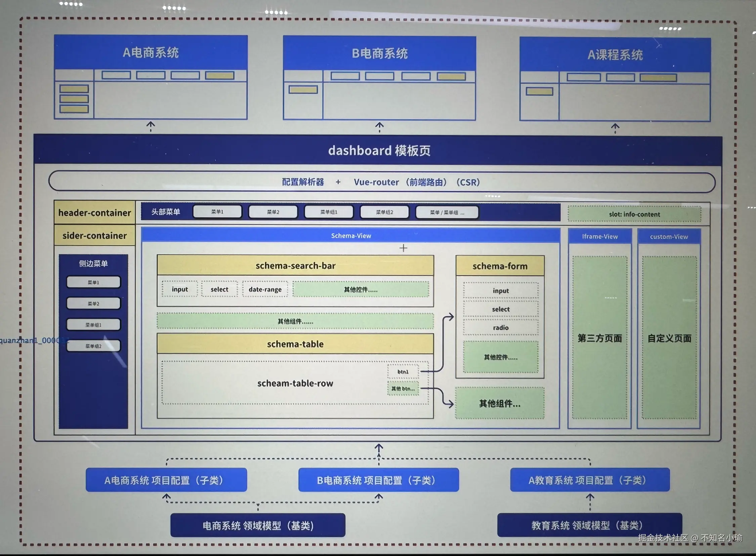Select 菜单1 in the 头部菜单 bar
756x556 pixels.
click(217, 212)
